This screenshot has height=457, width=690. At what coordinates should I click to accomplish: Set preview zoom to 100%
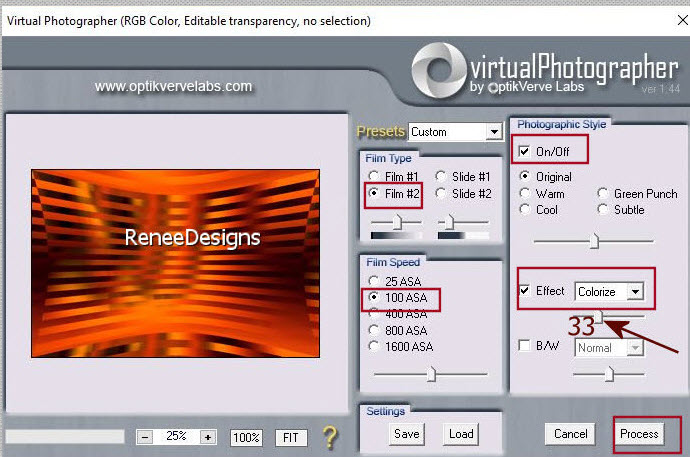(246, 437)
